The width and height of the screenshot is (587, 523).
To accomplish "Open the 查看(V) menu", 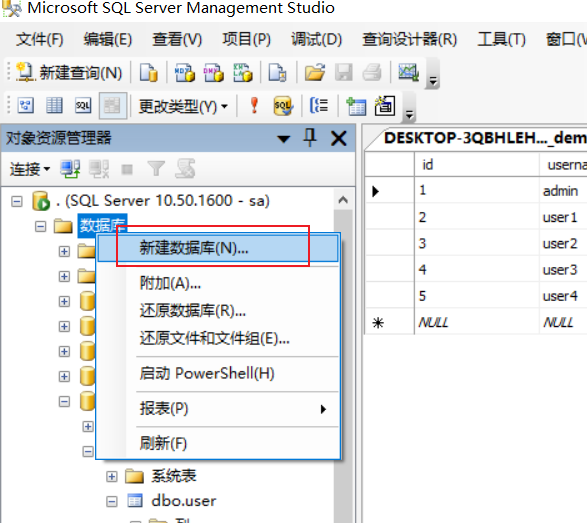I will pyautogui.click(x=177, y=39).
